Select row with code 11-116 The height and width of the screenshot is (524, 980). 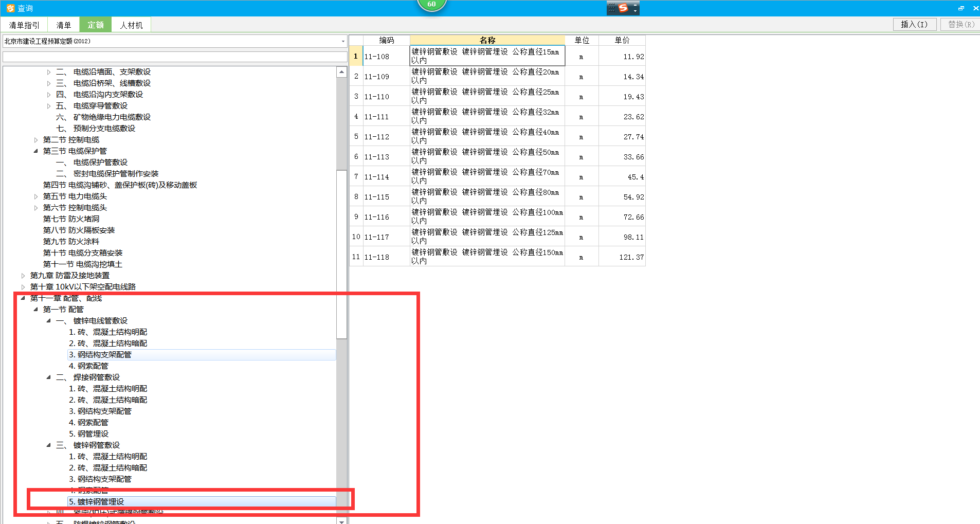coord(497,216)
